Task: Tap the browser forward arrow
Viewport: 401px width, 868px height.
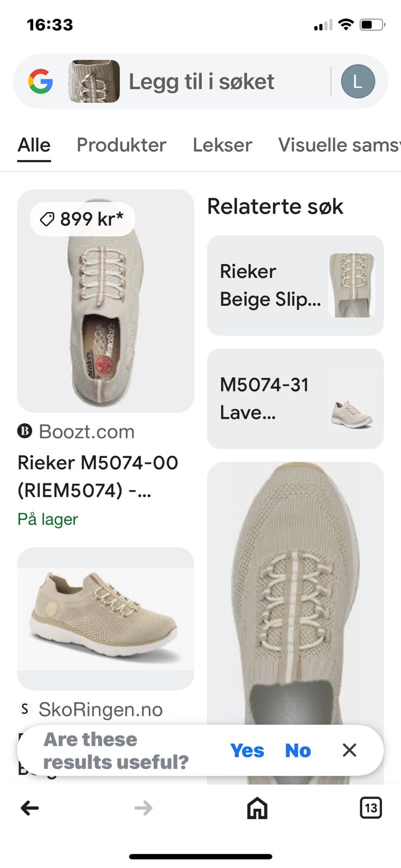Action: 143,808
